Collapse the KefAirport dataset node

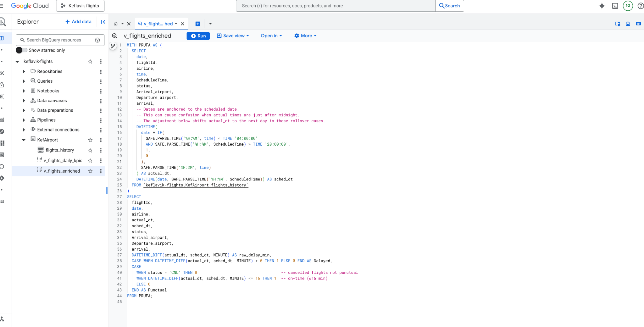(x=23, y=140)
